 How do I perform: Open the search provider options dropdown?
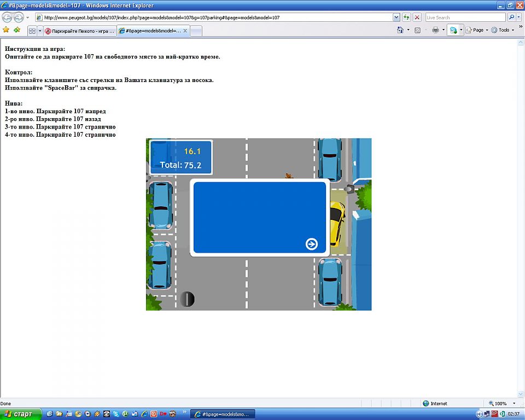(519, 17)
